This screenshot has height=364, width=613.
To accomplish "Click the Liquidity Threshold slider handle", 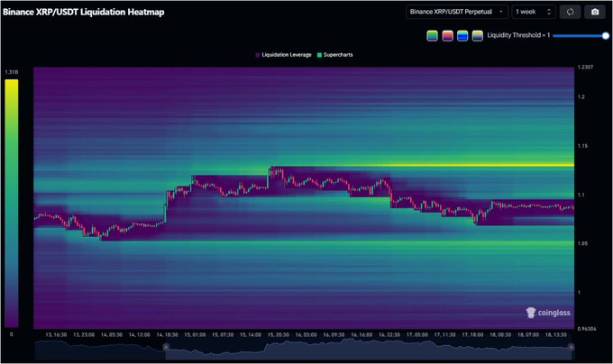I will click(x=606, y=35).
